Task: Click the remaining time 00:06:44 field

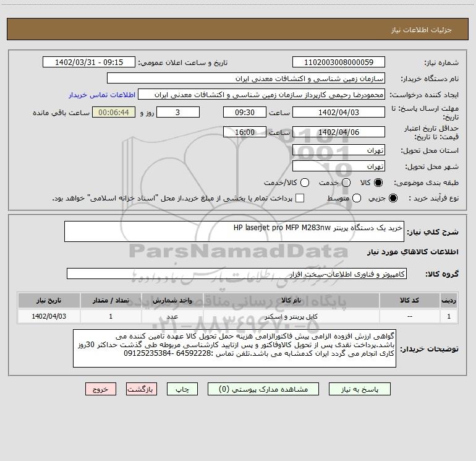Action: 114,113
